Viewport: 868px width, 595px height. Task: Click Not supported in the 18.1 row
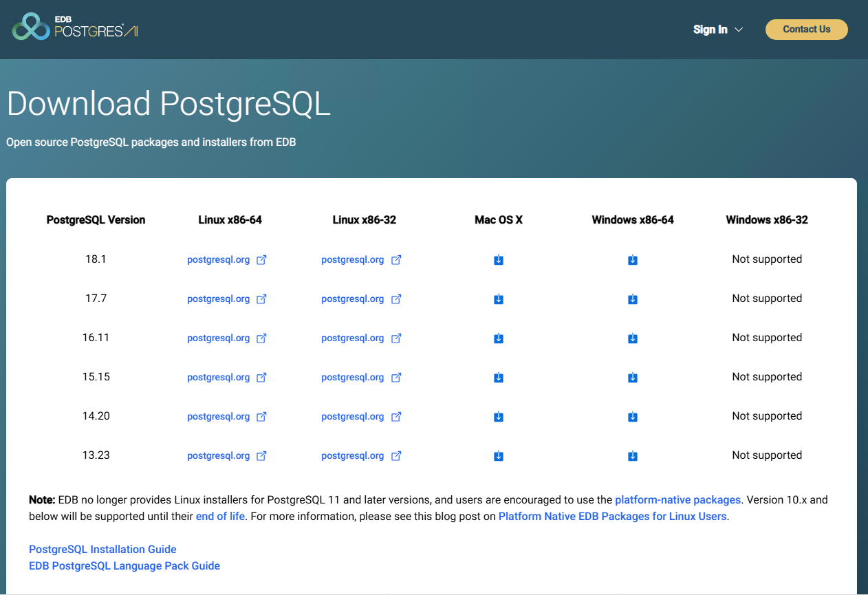coord(767,259)
